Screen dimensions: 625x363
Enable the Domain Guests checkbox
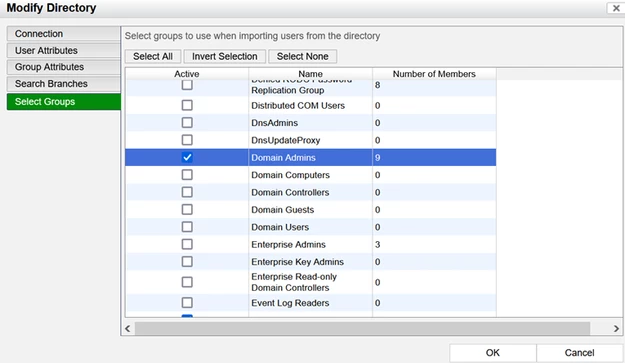click(187, 210)
